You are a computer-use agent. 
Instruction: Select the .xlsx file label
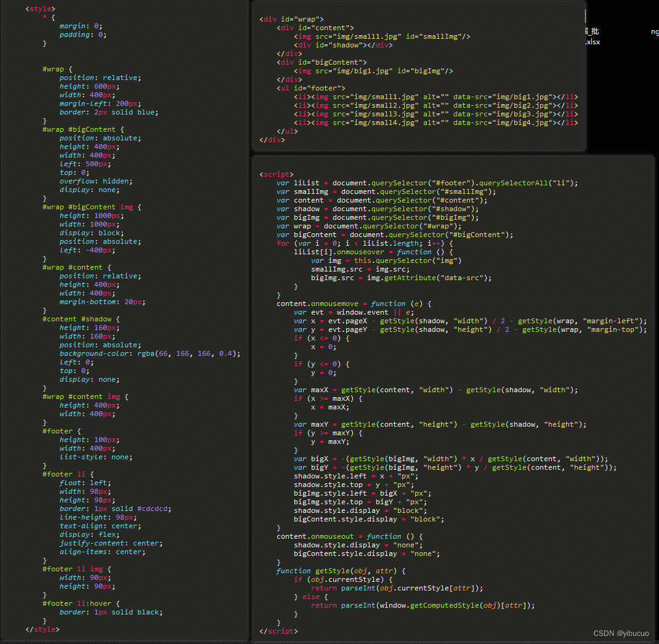pos(592,42)
